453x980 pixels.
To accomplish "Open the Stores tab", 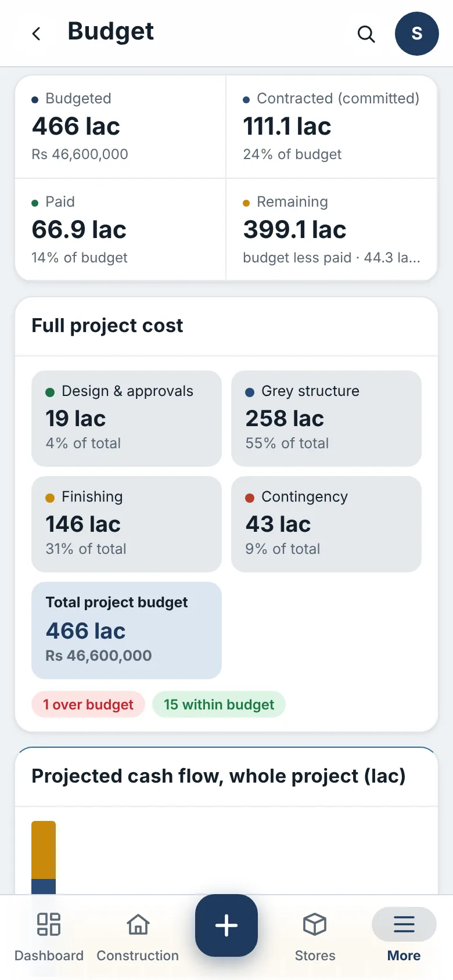I will [315, 937].
